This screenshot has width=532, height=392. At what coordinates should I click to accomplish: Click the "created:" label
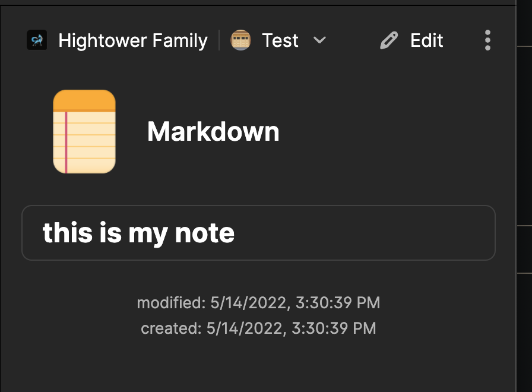(x=171, y=328)
